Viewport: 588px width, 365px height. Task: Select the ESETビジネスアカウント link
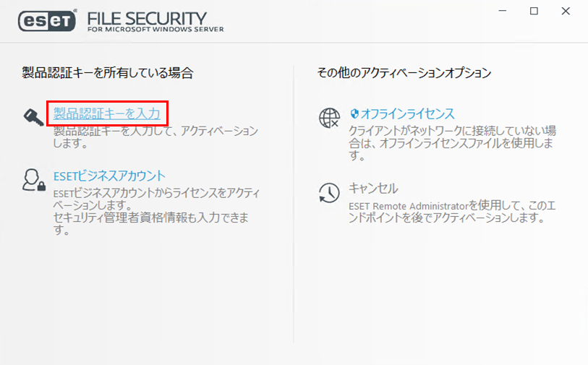(x=109, y=176)
